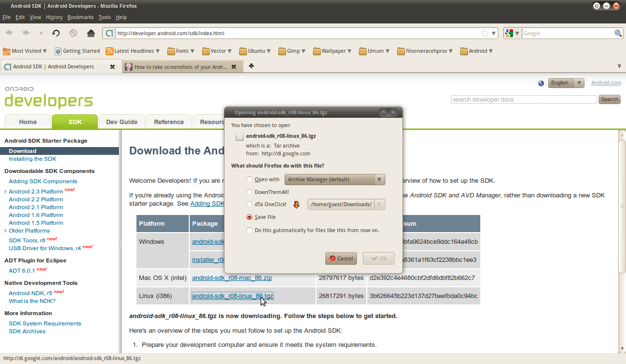Switch to the Home site tab

pos(28,122)
